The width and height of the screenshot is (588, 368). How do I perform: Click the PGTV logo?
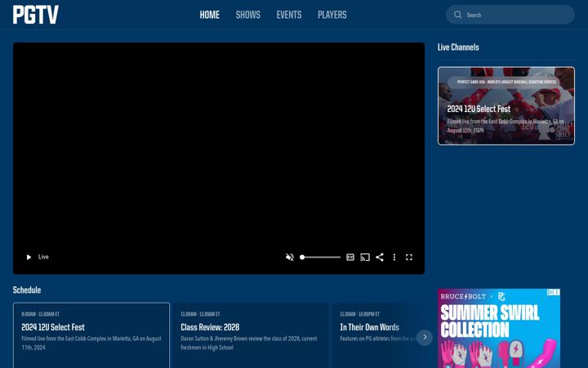36,15
